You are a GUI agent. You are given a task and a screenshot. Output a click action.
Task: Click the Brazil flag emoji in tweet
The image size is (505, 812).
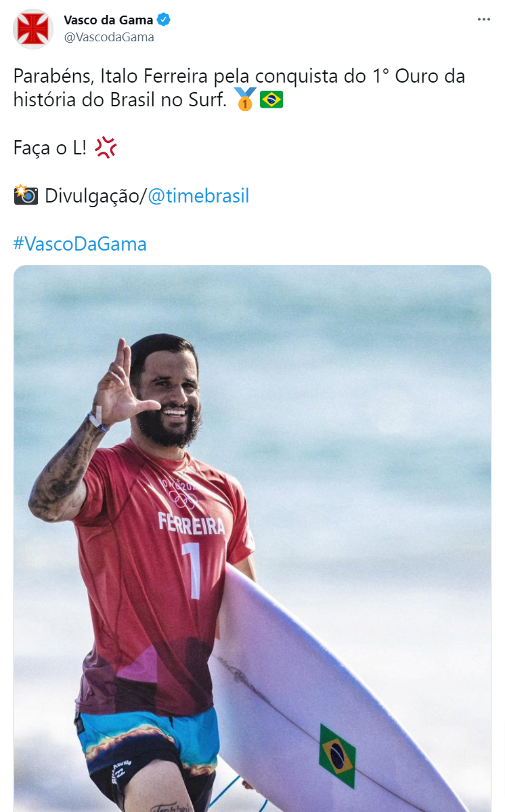271,100
